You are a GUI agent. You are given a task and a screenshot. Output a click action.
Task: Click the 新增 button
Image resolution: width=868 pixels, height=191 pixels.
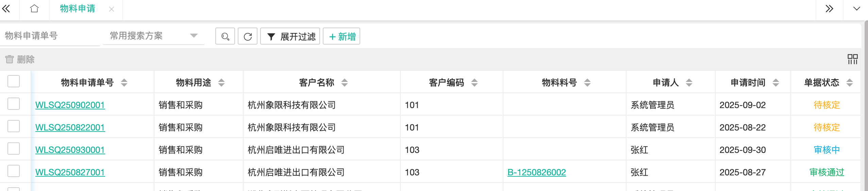341,36
